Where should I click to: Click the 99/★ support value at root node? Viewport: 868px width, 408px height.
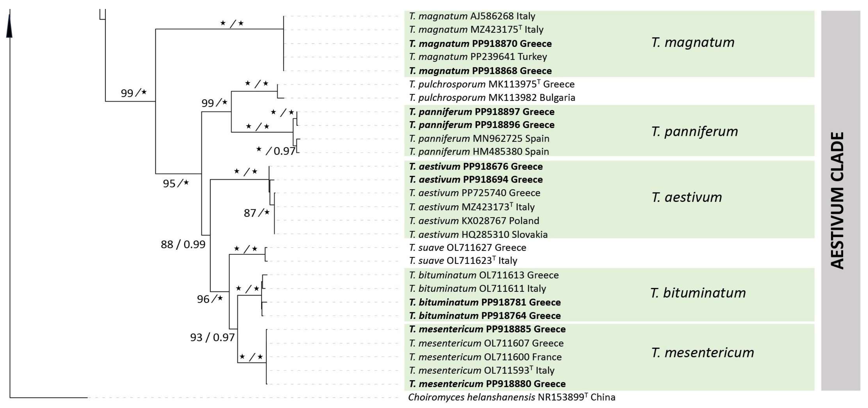point(134,93)
